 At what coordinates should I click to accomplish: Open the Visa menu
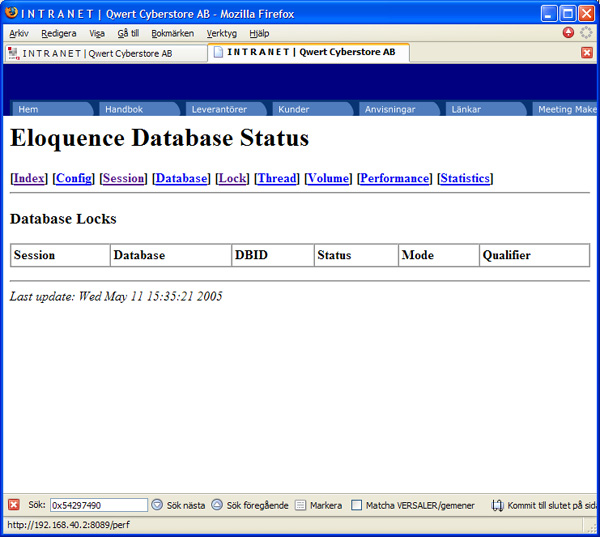coord(97,33)
